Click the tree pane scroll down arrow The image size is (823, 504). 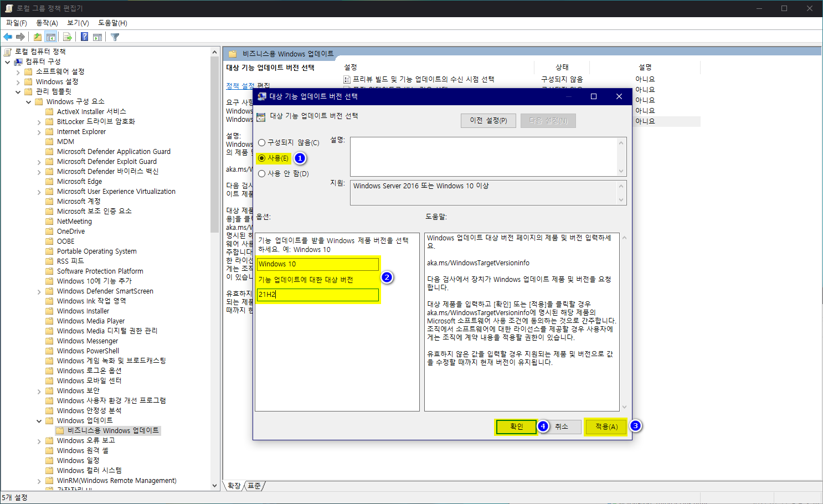(x=215, y=486)
